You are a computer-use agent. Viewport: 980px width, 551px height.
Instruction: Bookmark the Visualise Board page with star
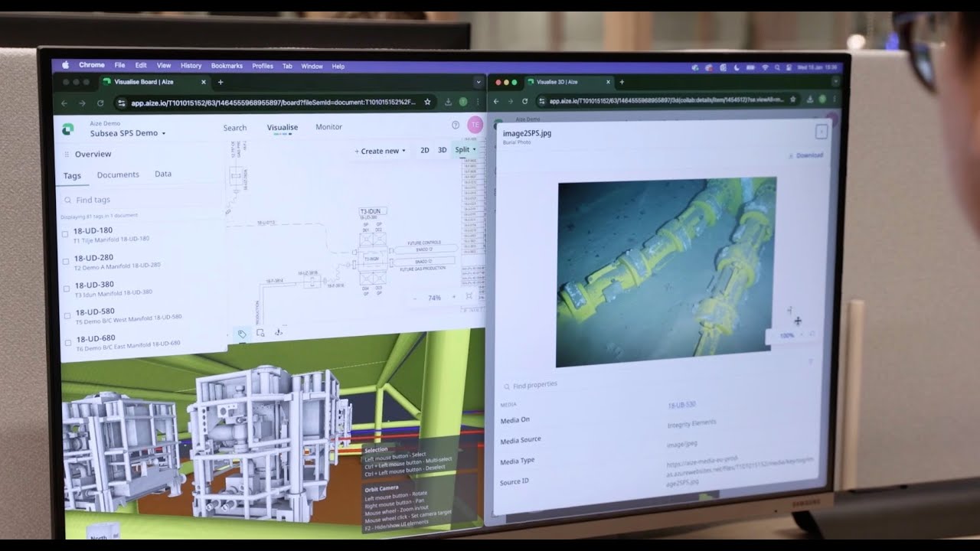[x=427, y=102]
